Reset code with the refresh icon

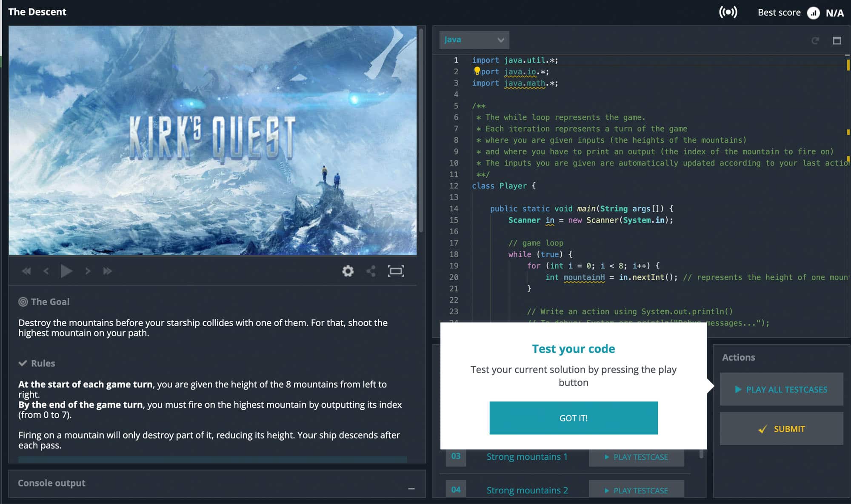click(x=815, y=41)
